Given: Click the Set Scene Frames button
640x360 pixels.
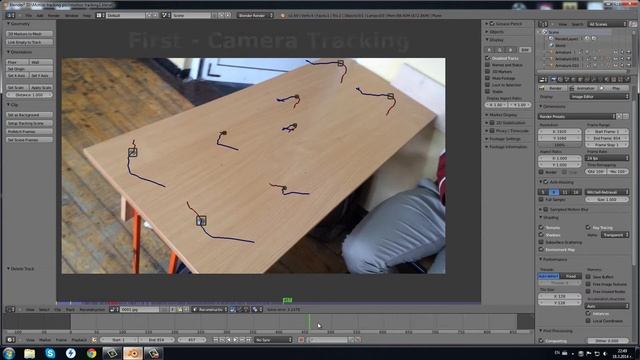Looking at the screenshot, I should click(29, 140).
